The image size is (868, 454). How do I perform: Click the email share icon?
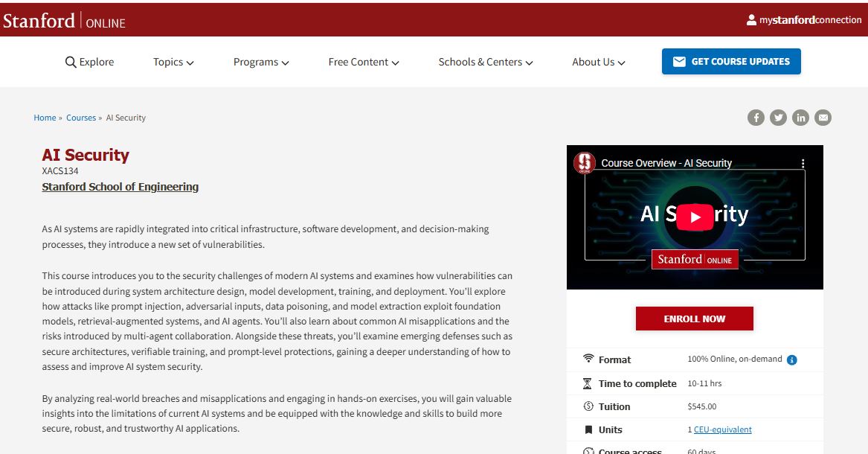click(823, 118)
